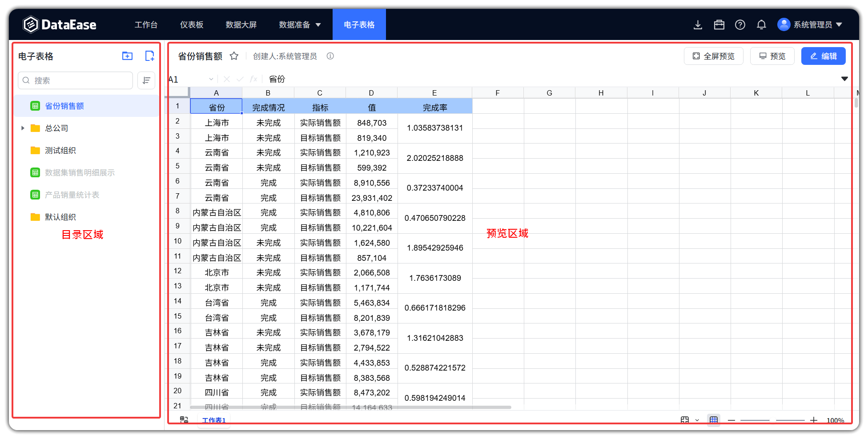Click the freeze panes icon in status bar
This screenshot has width=868, height=439.
pyautogui.click(x=685, y=420)
